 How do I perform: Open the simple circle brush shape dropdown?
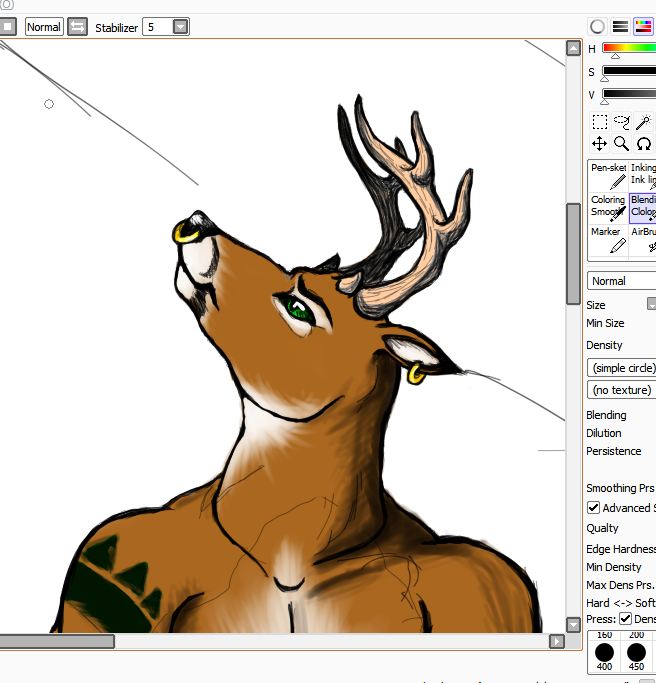(x=621, y=368)
